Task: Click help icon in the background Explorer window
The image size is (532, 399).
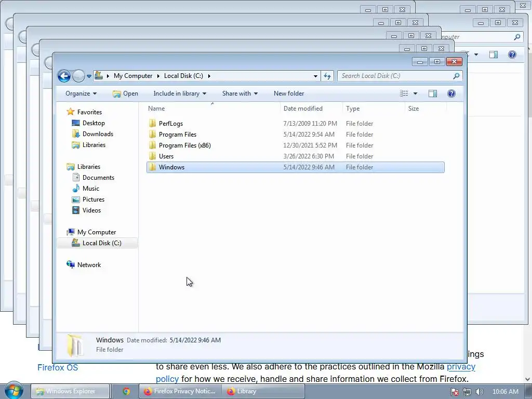Action: 512,55
